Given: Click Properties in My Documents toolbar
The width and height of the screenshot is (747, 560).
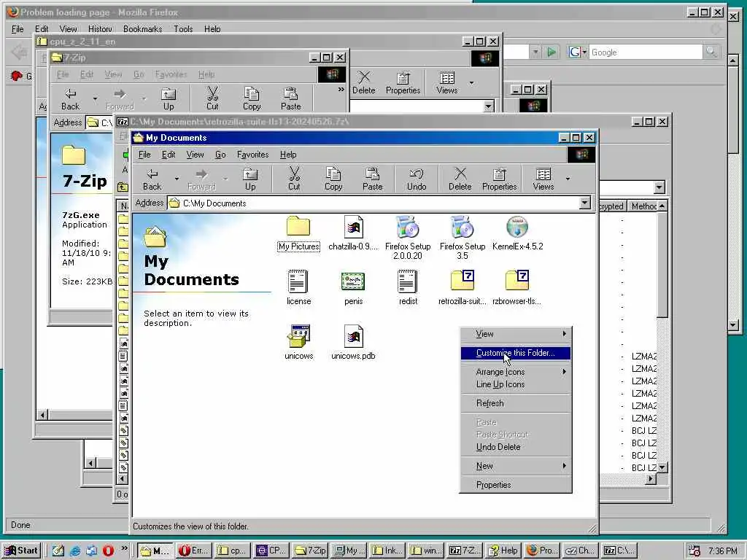Looking at the screenshot, I should point(499,179).
